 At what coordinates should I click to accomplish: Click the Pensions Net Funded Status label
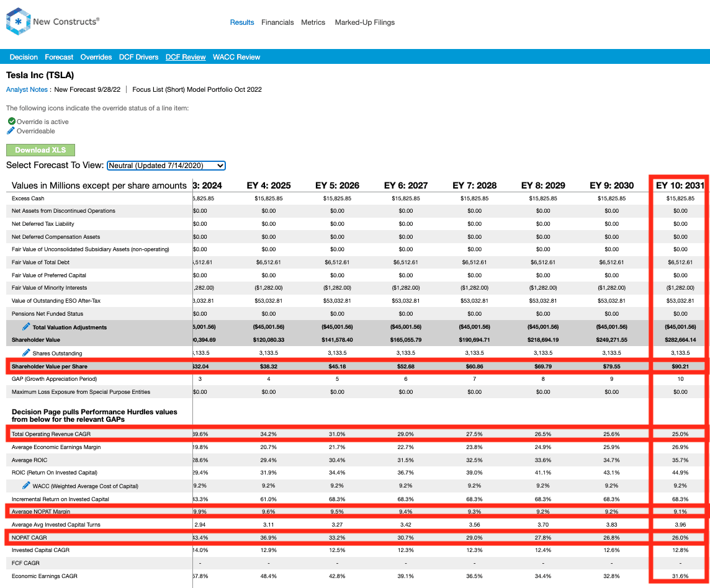48,314
